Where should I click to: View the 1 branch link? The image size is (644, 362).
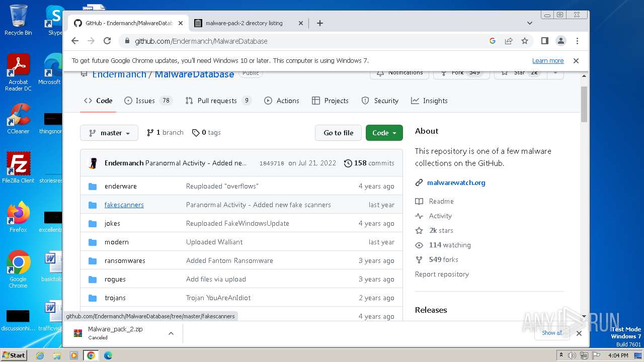pyautogui.click(x=165, y=133)
